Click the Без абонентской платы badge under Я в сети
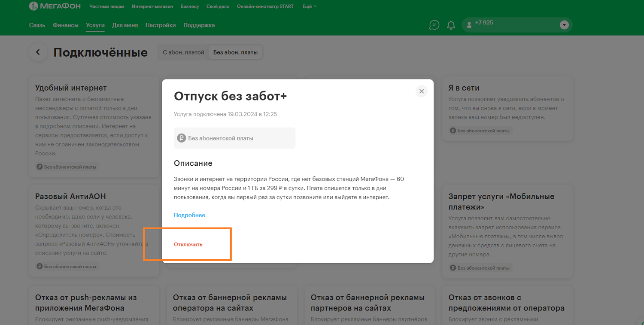Screen dimensions: 644x325 [480, 131]
